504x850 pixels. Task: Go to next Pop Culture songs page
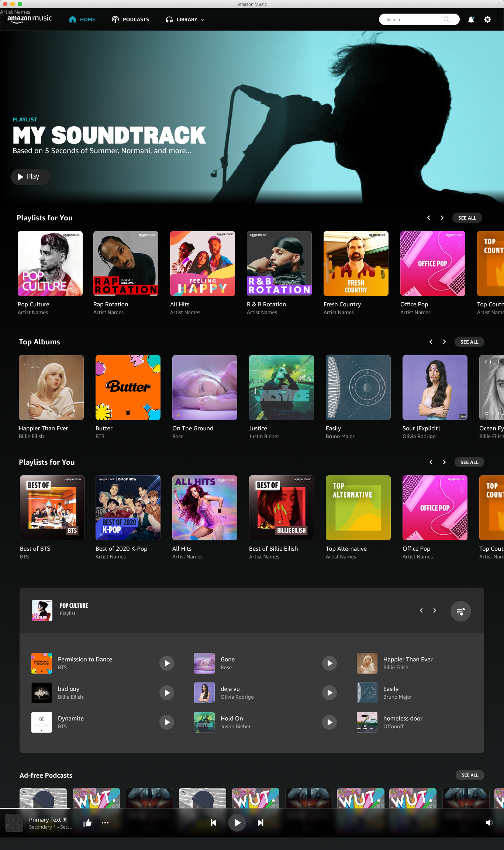pyautogui.click(x=435, y=610)
